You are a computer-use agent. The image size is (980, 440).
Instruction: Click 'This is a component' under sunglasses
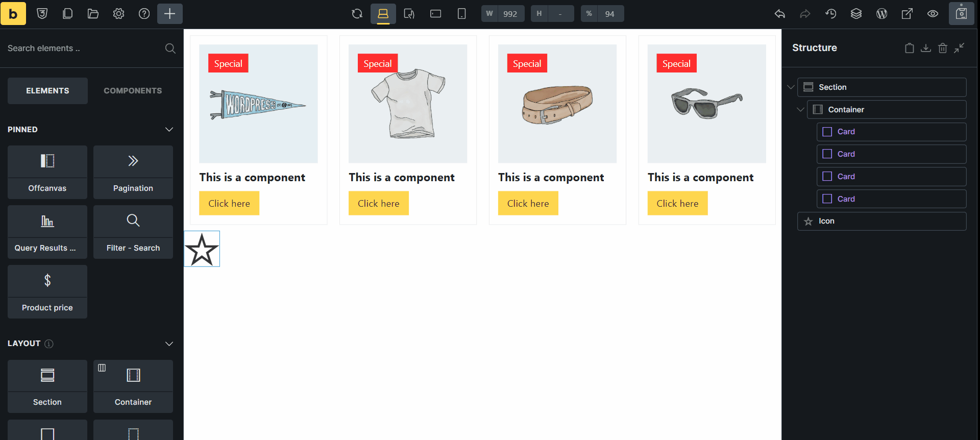point(700,178)
